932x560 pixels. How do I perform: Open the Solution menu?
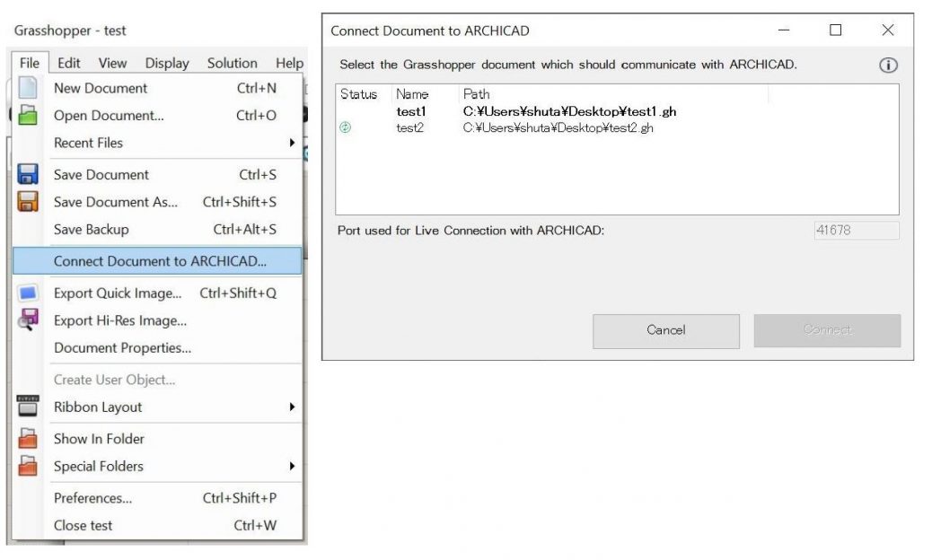232,63
